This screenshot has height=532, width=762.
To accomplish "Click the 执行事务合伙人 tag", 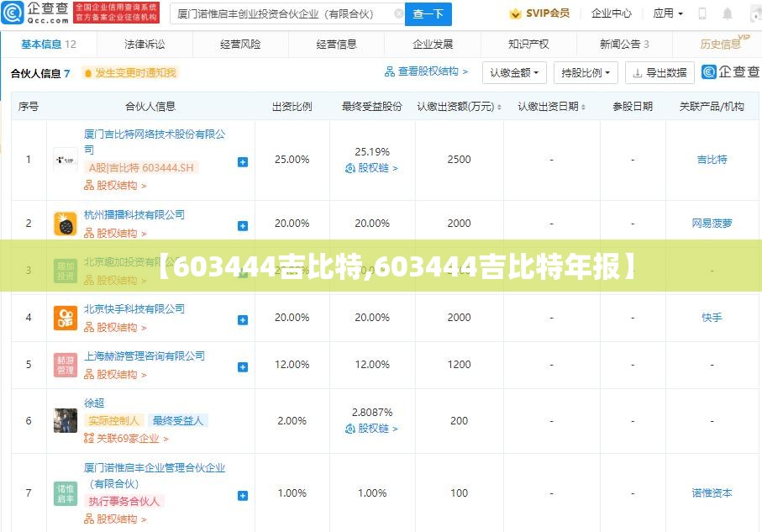I will (124, 502).
